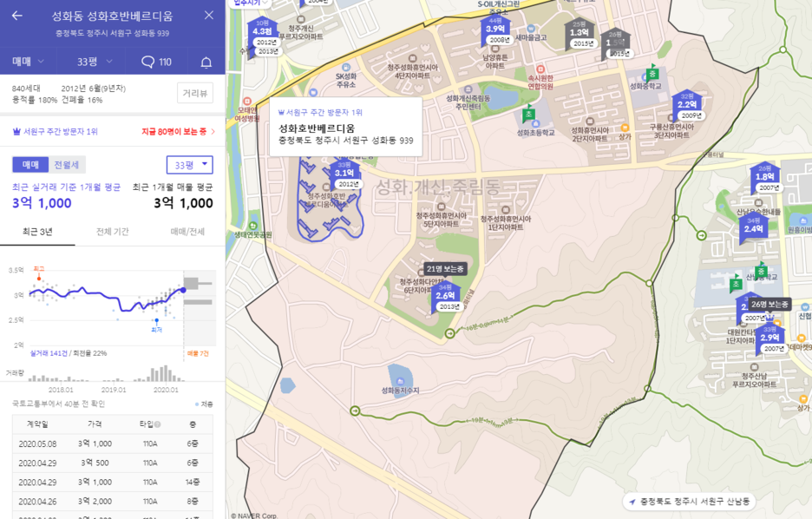812x519 pixels.
Task: Click the 산남초 green school flag icon
Action: (736, 284)
